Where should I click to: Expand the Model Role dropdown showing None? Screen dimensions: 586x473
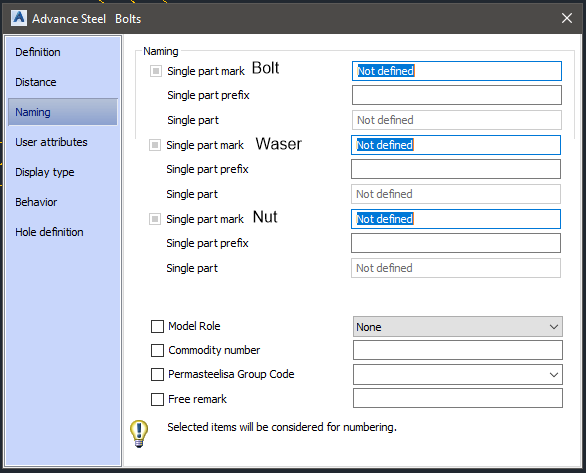coord(457,327)
